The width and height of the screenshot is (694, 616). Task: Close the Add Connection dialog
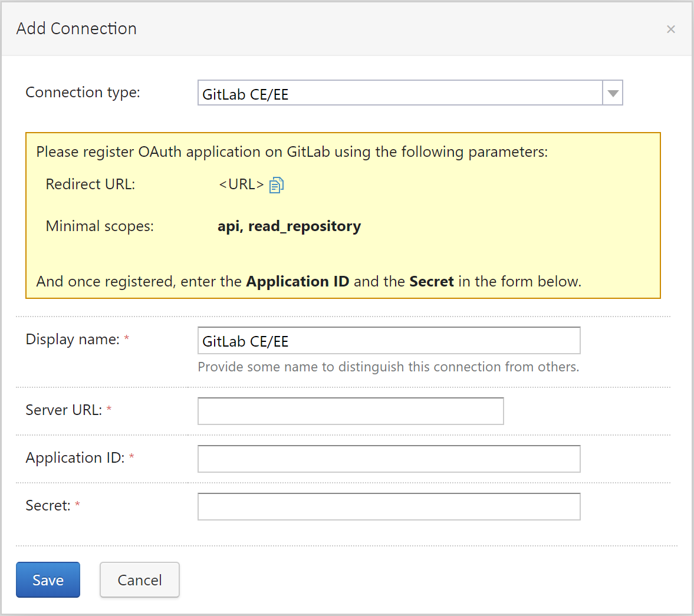pos(670,29)
